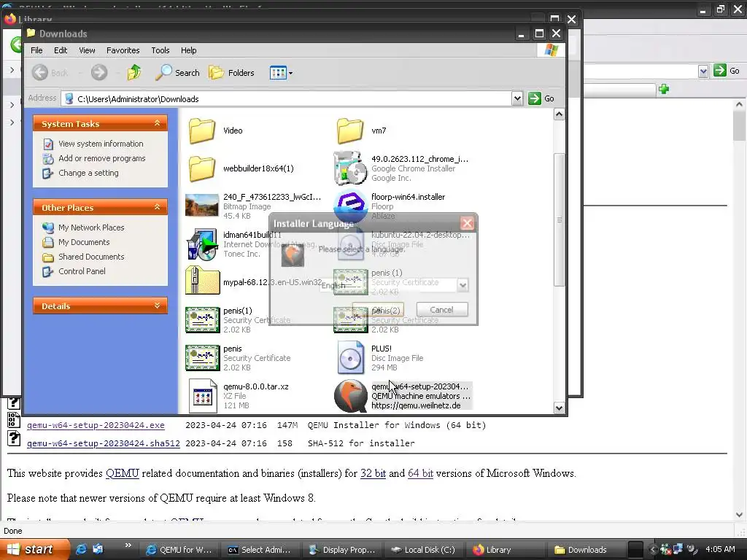Click qemu-w64-setup-20230424.sha512 link
Screen dimensions: 747x560
click(x=104, y=443)
